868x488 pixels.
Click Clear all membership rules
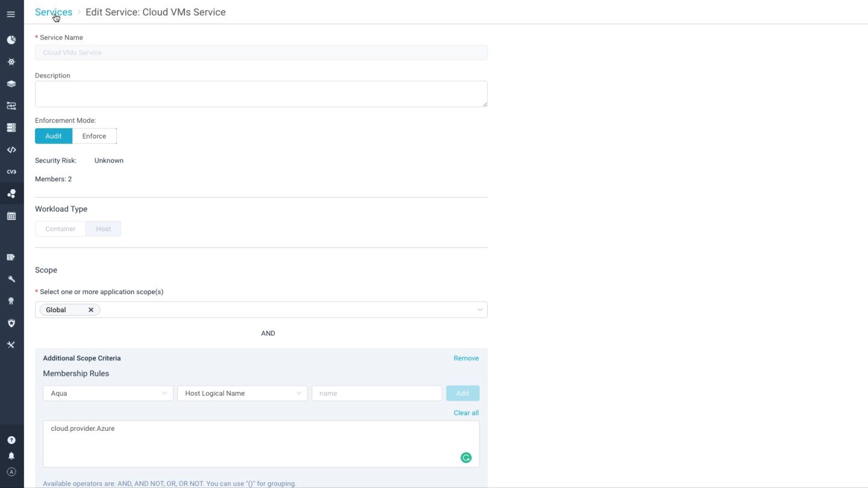click(466, 413)
